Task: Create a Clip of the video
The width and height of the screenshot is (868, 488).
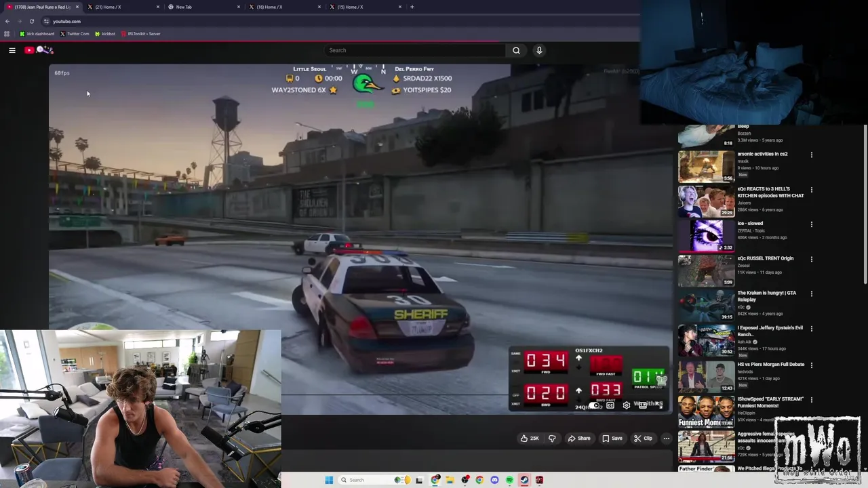Action: [x=643, y=439]
